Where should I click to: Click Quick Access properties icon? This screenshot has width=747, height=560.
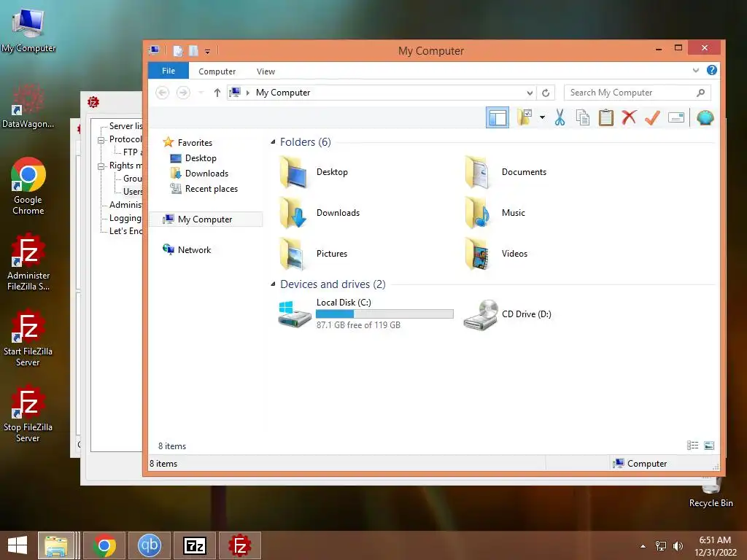(x=178, y=50)
